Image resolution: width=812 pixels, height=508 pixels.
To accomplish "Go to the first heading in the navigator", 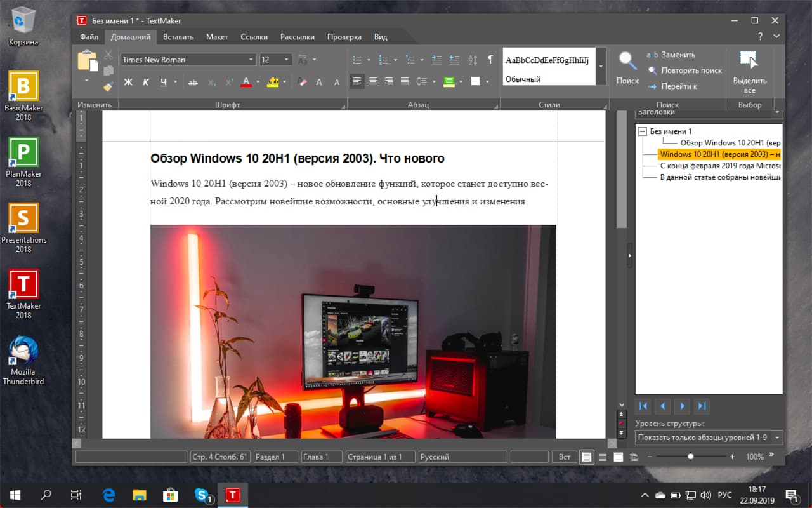I will (x=643, y=406).
